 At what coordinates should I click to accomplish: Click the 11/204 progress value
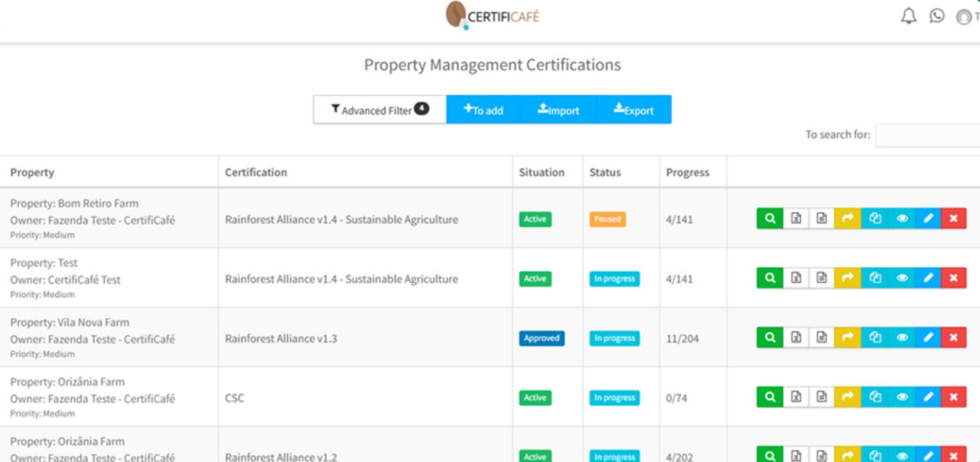point(682,339)
